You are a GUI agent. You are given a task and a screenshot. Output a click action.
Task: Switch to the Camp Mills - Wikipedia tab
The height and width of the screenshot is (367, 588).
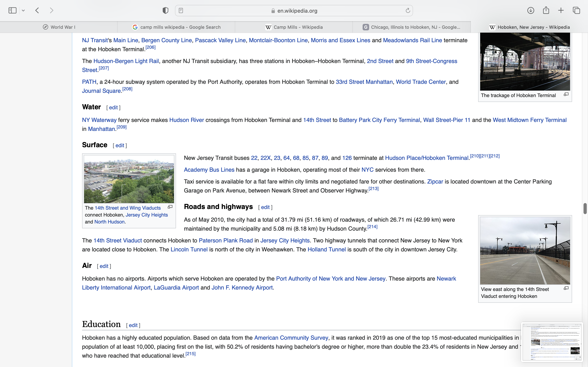[294, 27]
